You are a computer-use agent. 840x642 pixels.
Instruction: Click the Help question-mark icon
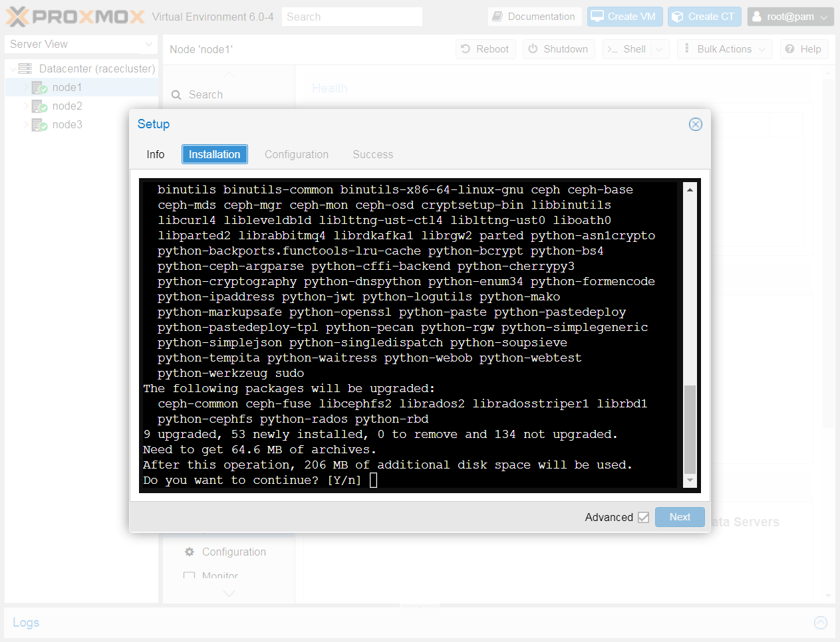pyautogui.click(x=789, y=49)
